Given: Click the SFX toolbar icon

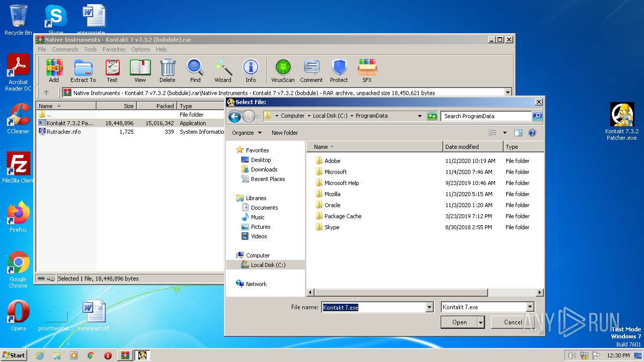Looking at the screenshot, I should (367, 70).
